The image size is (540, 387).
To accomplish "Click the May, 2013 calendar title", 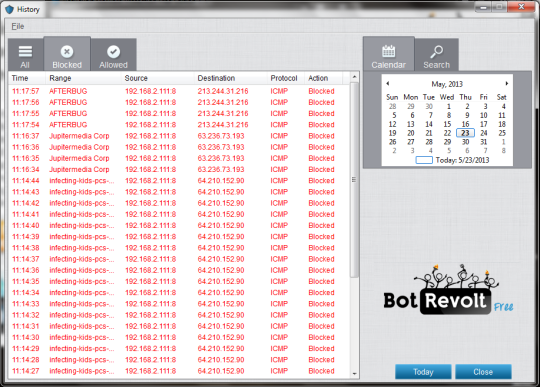I will 447,84.
